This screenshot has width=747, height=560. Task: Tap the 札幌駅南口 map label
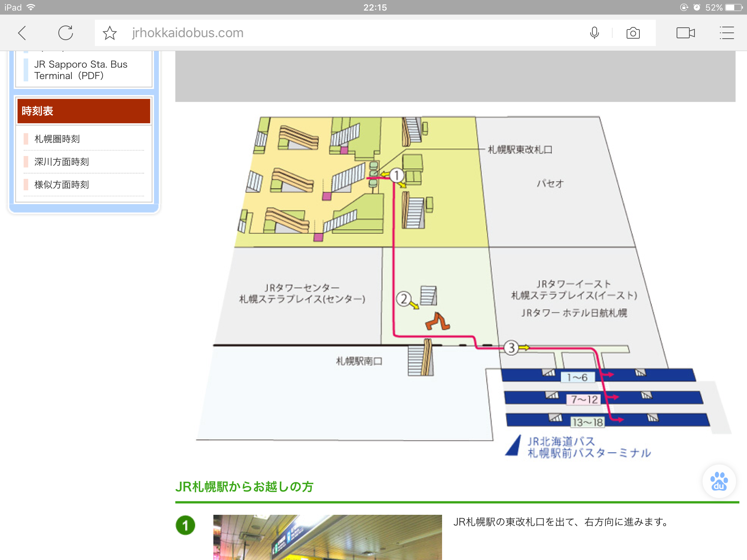tap(359, 361)
